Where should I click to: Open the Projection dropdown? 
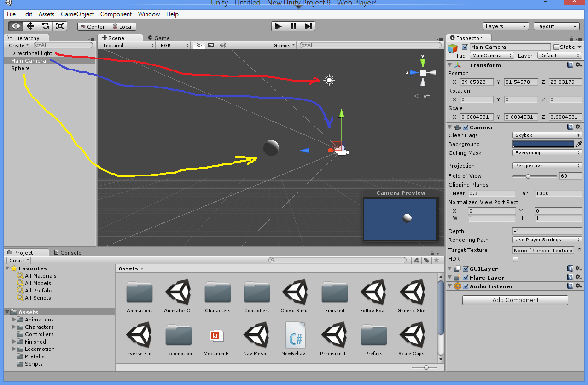pos(547,165)
